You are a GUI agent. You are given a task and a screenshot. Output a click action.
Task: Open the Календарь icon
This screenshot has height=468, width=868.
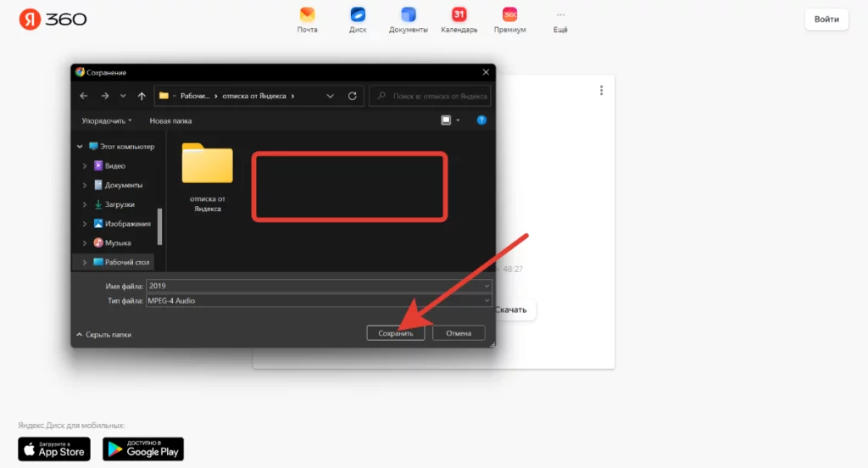coord(459,15)
